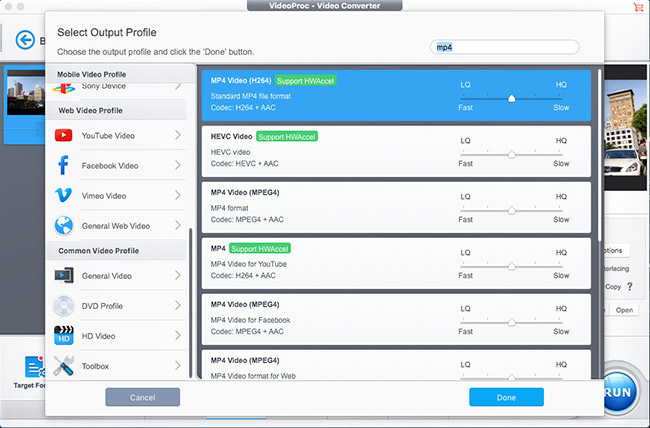
Task: Click the Toolbox tools icon
Action: (63, 366)
